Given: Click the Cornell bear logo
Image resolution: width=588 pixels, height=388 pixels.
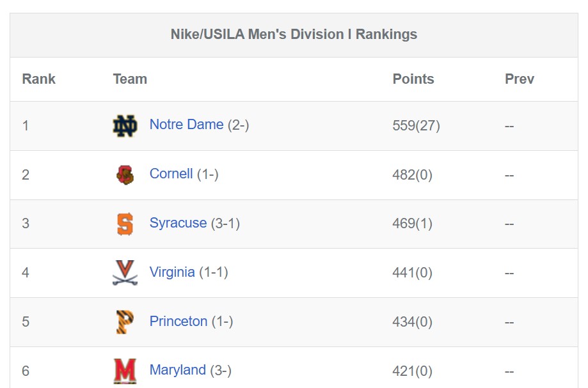Looking at the screenshot, I should coord(125,175).
